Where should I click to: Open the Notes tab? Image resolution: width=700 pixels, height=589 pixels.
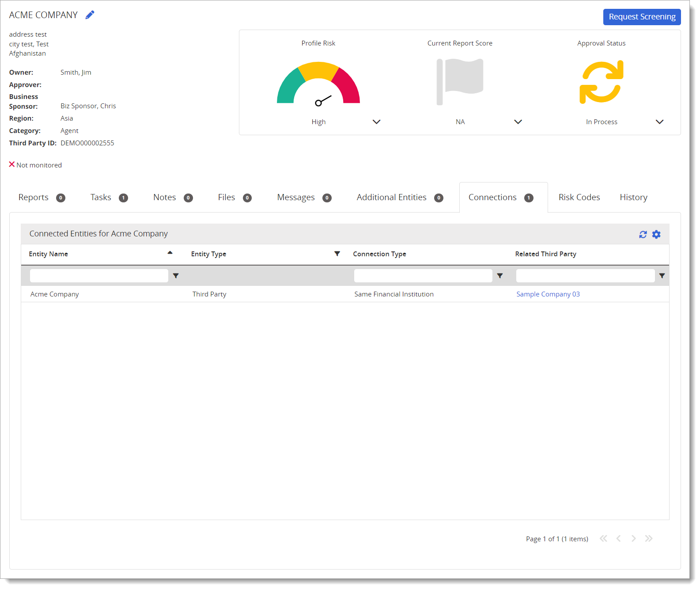173,198
